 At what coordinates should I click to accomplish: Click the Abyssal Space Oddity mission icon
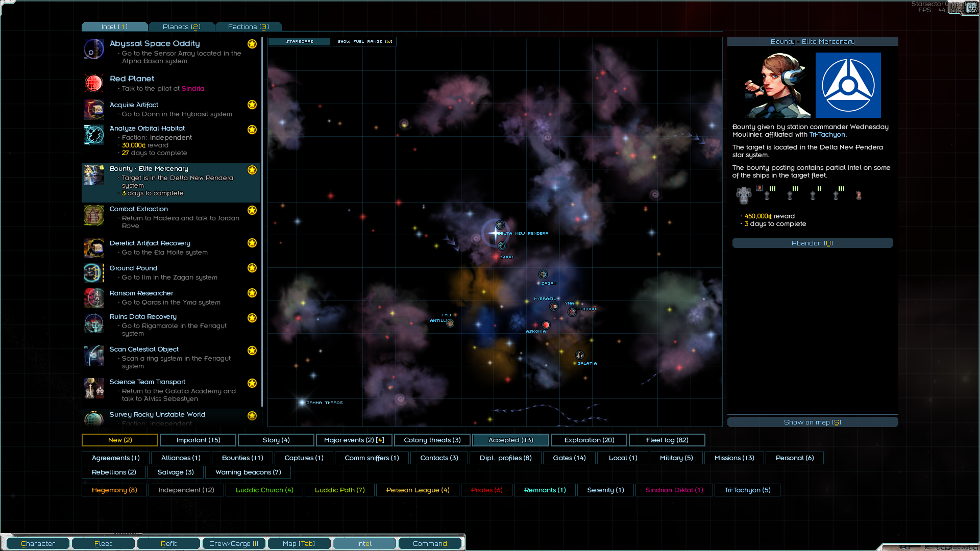[94, 49]
